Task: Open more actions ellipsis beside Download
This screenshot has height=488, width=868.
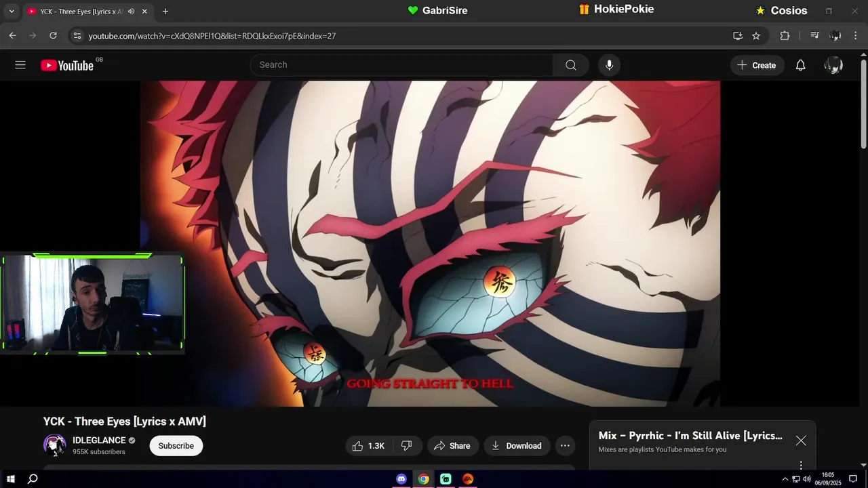Action: click(x=565, y=445)
